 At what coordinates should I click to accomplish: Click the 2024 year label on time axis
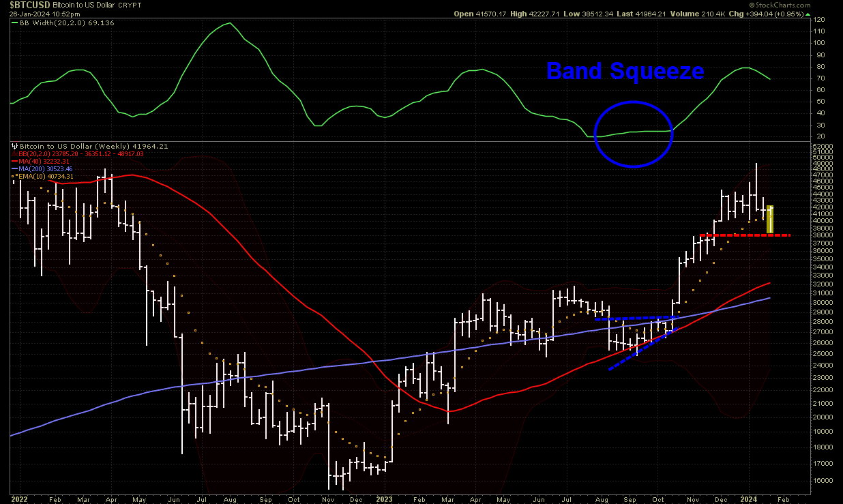pos(749,499)
